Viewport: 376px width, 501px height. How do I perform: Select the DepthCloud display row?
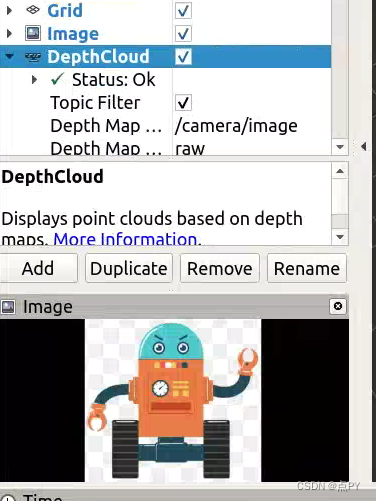point(165,57)
